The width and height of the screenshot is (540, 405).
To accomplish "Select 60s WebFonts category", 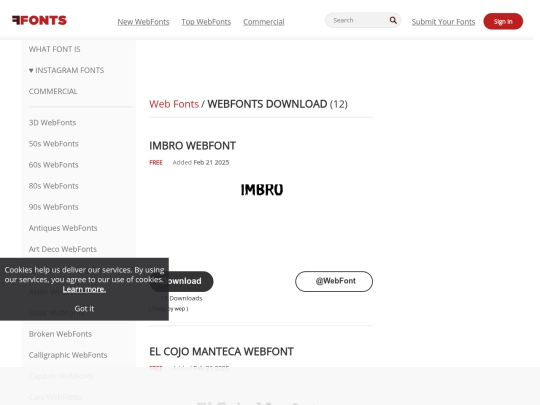I will 53,165.
